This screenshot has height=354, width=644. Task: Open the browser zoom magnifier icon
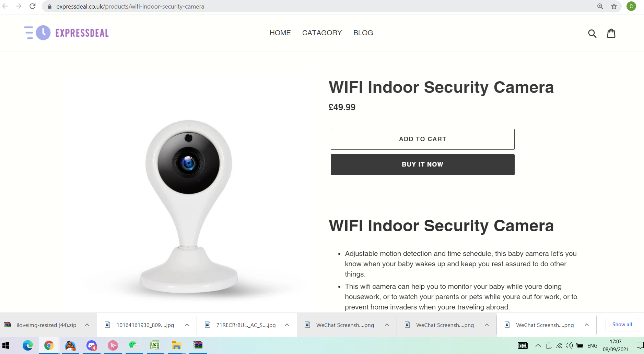click(x=600, y=7)
